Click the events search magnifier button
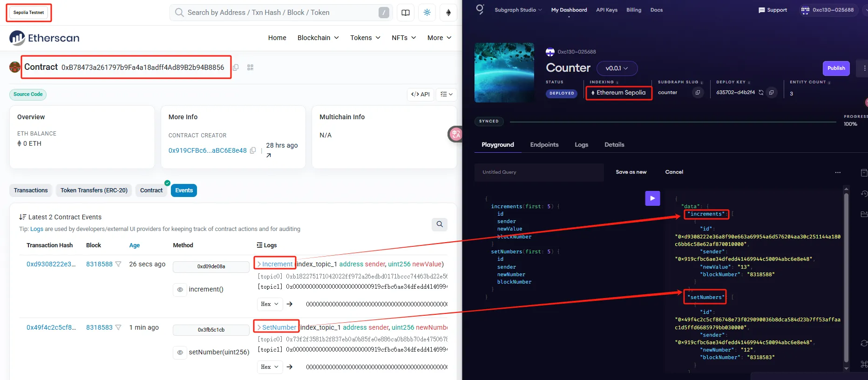868x380 pixels. pos(440,224)
